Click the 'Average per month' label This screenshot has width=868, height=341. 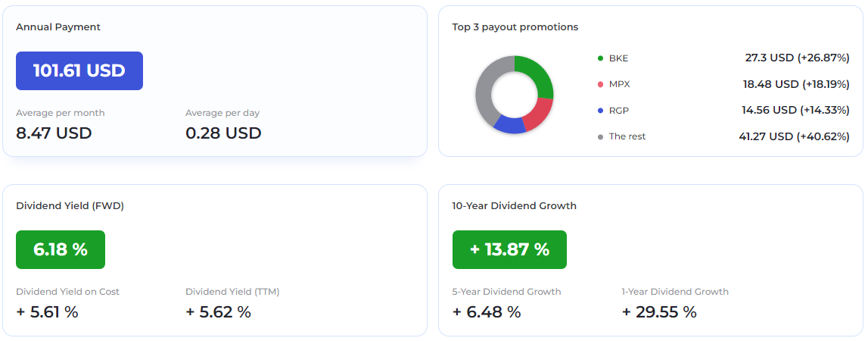pos(61,113)
